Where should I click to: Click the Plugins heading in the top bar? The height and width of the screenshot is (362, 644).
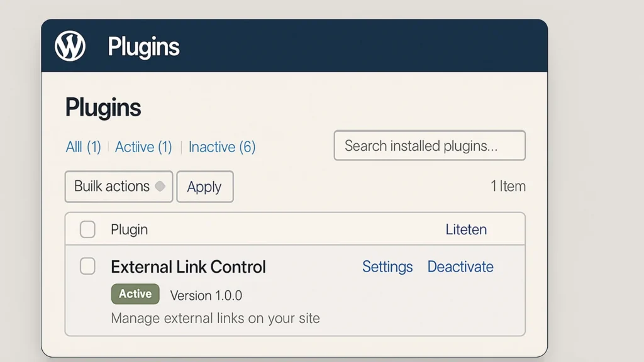(143, 46)
